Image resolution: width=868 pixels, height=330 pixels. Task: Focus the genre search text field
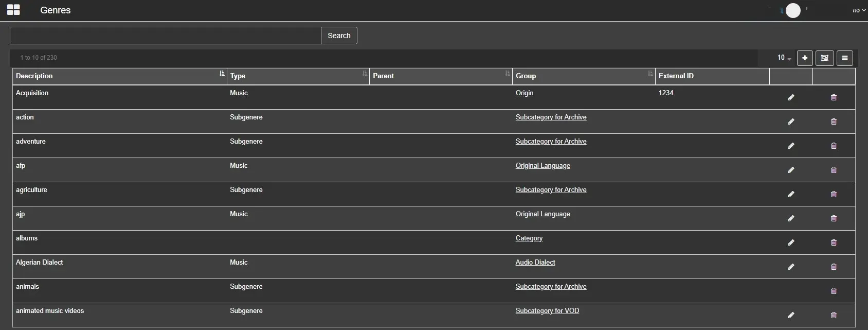(x=165, y=36)
